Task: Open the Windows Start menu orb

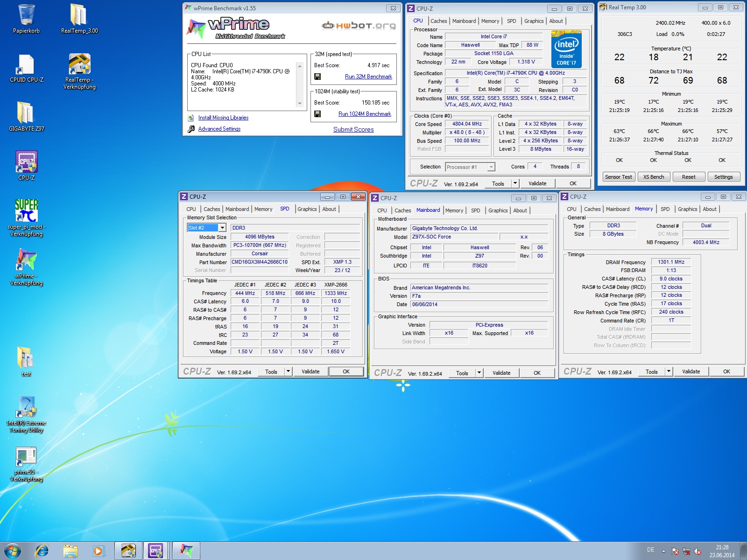Action: (x=13, y=551)
